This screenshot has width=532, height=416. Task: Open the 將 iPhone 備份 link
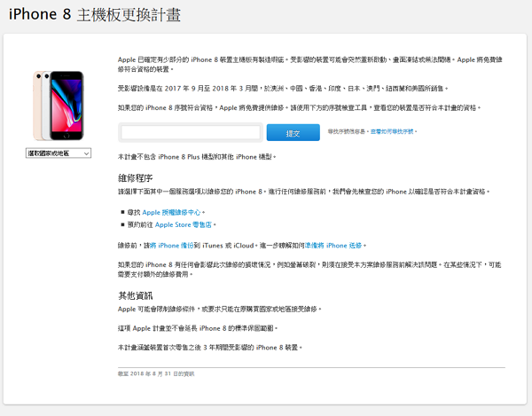click(172, 246)
